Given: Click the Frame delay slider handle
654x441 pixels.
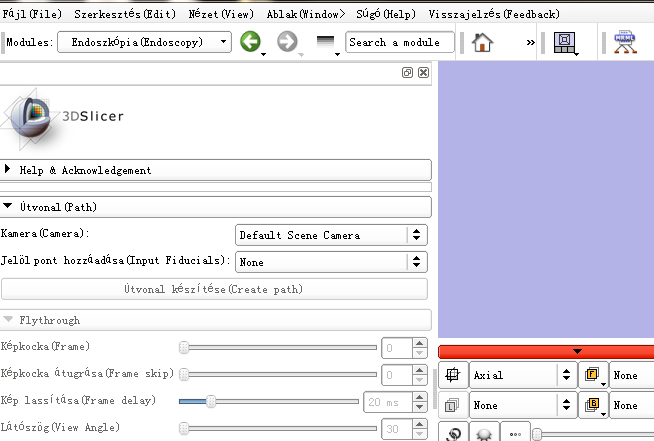Looking at the screenshot, I should coord(210,401).
